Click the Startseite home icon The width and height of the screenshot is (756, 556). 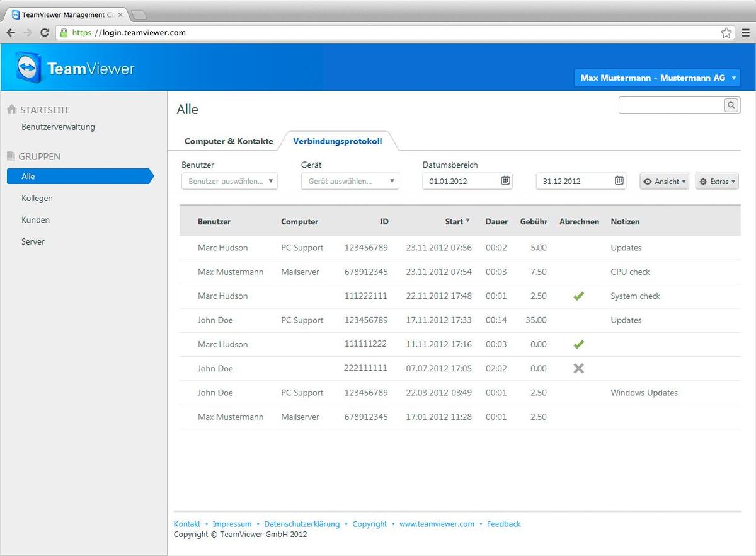click(x=11, y=110)
